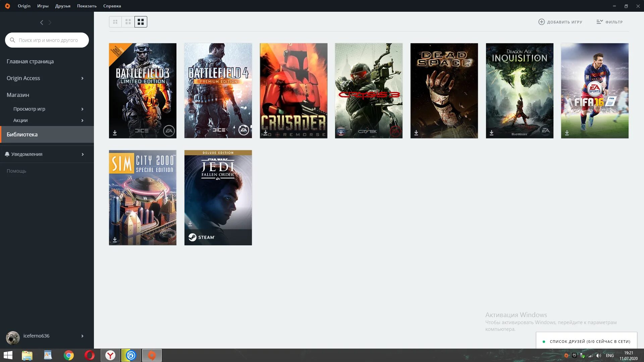The image size is (644, 362).
Task: Open the clock and date 19:21
Action: click(x=629, y=356)
